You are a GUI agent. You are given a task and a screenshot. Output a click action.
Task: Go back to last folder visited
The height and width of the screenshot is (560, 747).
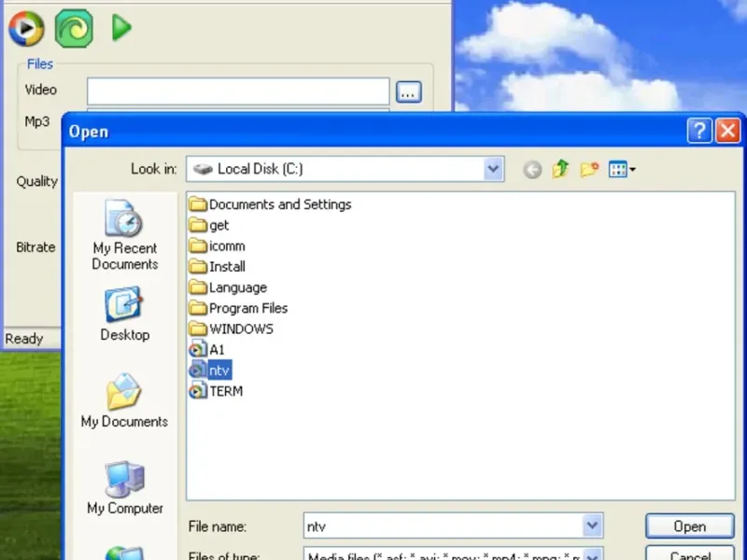[x=532, y=170]
